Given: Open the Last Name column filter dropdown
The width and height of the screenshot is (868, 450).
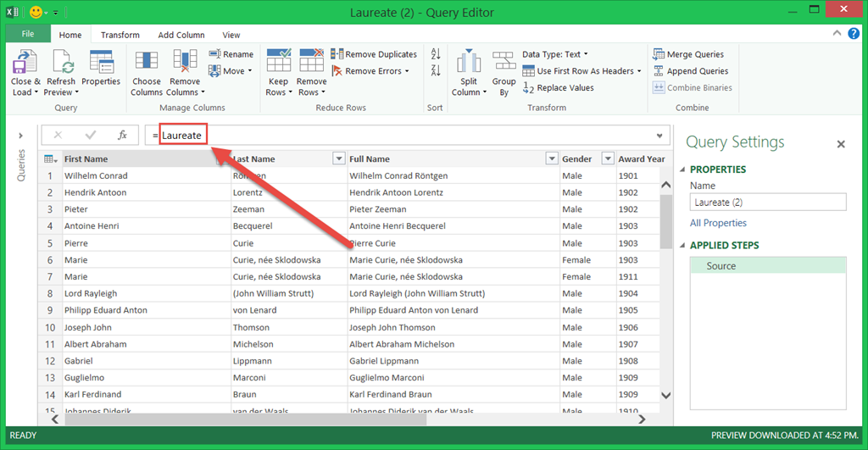Looking at the screenshot, I should coord(339,158).
